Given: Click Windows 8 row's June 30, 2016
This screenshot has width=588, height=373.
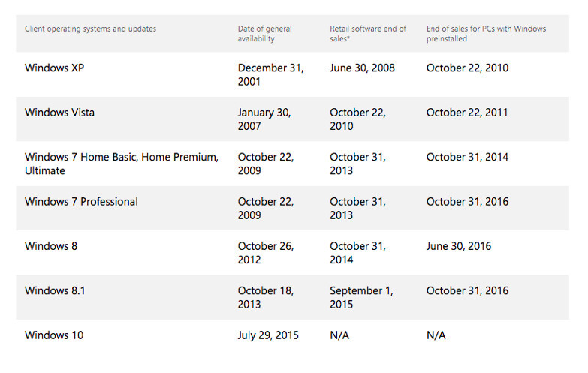Looking at the screenshot, I should pyautogui.click(x=458, y=246).
